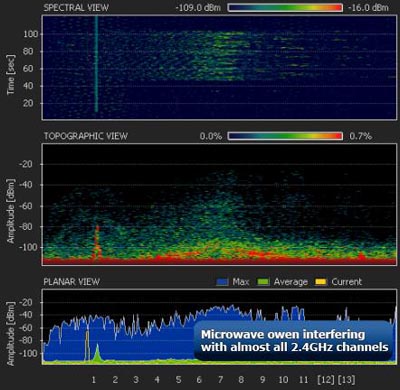Select the SPECTRAL VIEW heading
The width and height of the screenshot is (400, 390).
point(76,8)
